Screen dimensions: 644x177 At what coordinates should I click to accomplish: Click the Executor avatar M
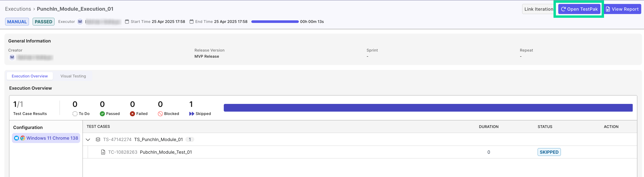(80, 22)
